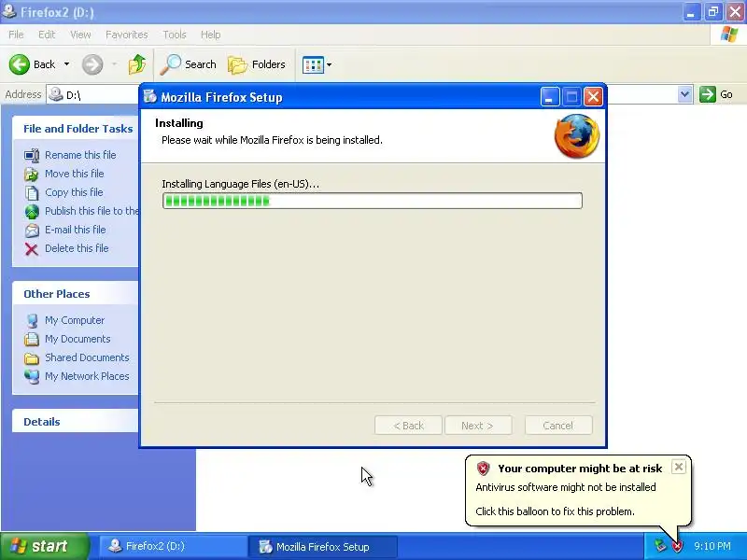Open the Forward history dropdown arrow
Screen dimensions: 747x560
(x=114, y=64)
